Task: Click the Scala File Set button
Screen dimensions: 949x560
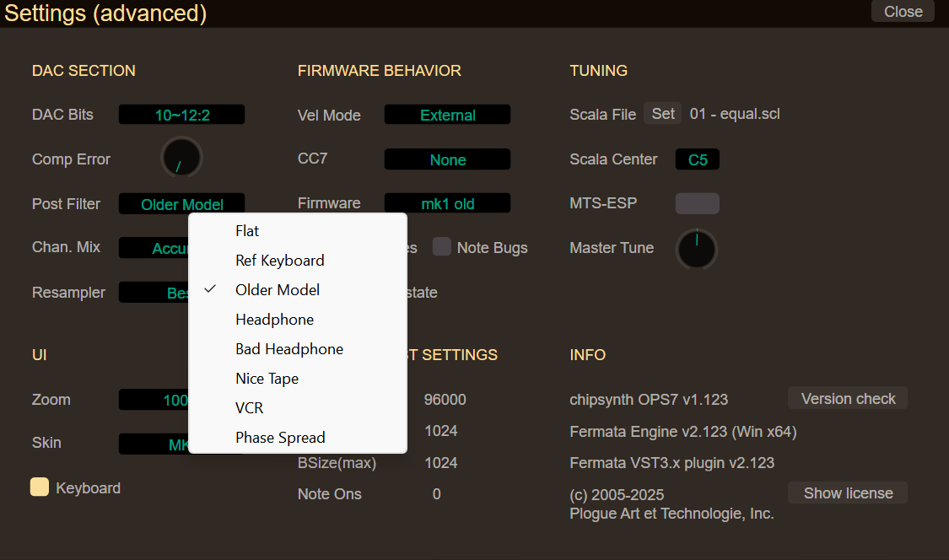Action: (x=663, y=114)
